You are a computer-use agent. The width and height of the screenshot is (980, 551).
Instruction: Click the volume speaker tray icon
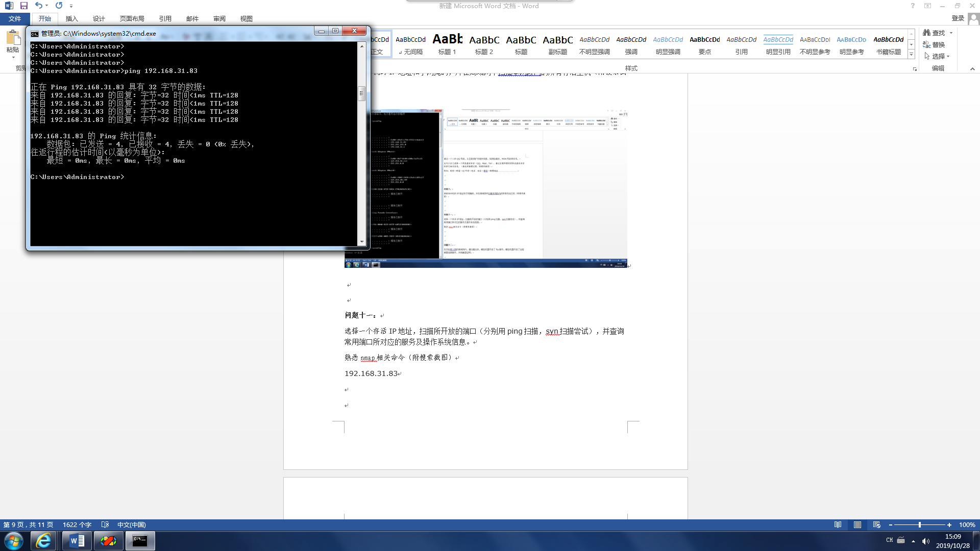click(926, 541)
